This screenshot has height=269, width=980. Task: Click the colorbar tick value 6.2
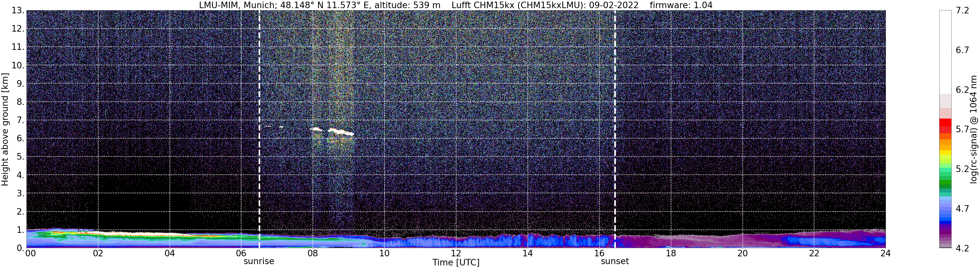(962, 90)
